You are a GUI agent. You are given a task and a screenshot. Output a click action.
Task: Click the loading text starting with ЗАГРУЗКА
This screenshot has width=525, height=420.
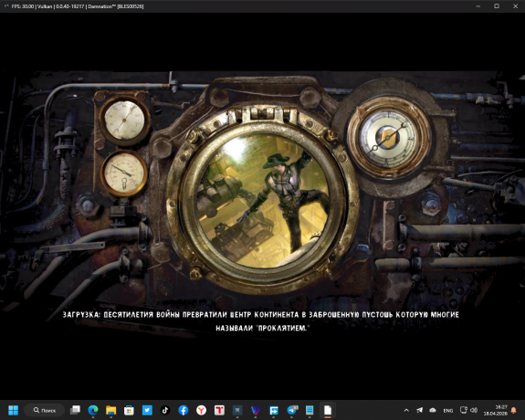(x=261, y=321)
